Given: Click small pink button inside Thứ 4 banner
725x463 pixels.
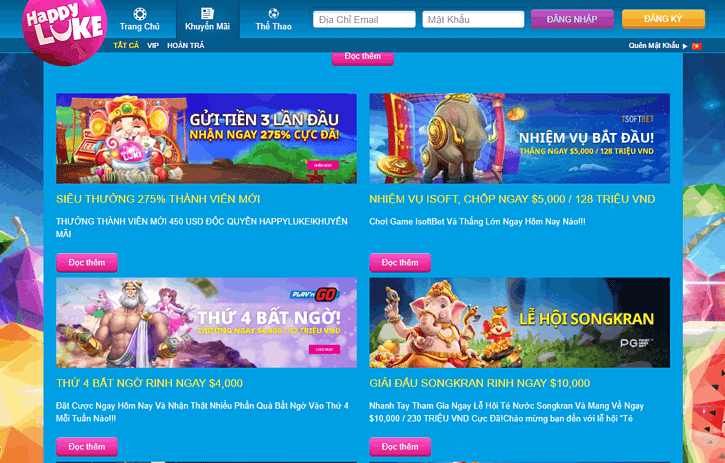Looking at the screenshot, I should (x=324, y=349).
